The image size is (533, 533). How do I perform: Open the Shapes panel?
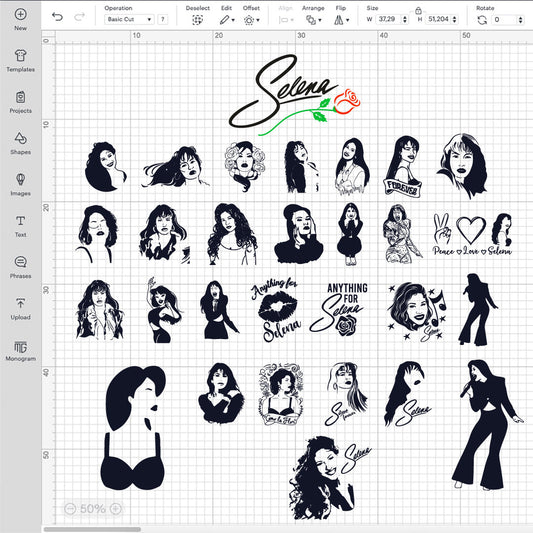(20, 143)
